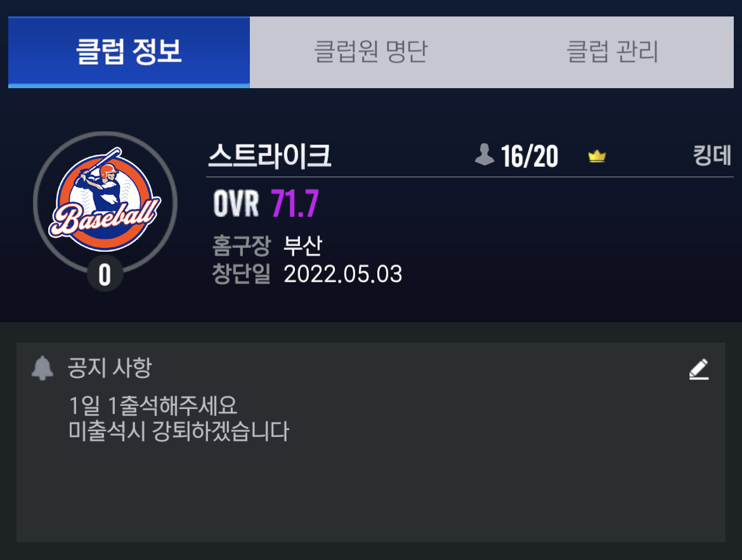Switch to the 클럽원 명단 tab
The image size is (742, 560).
coord(370,51)
